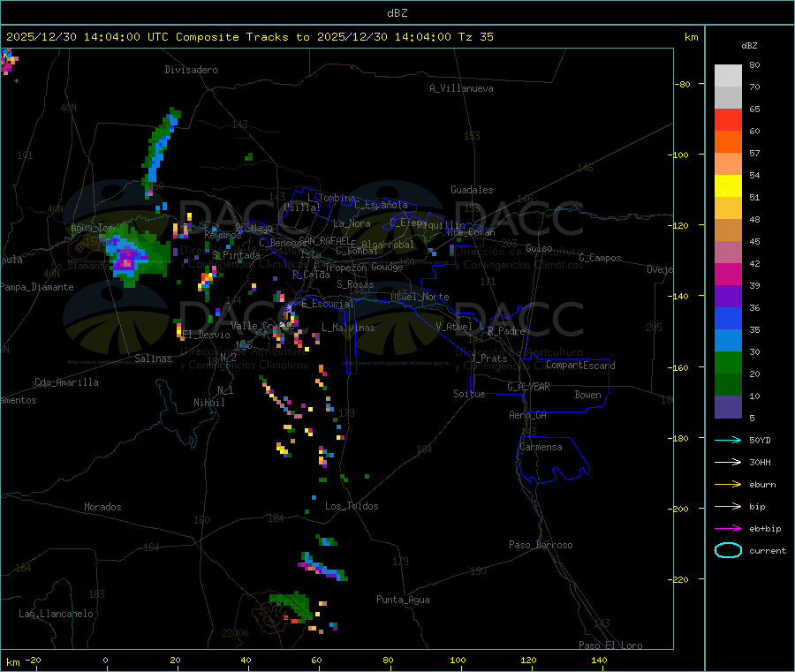Click the 65 dBZ red color swatch
Screen dimensions: 795x672
pos(728,119)
